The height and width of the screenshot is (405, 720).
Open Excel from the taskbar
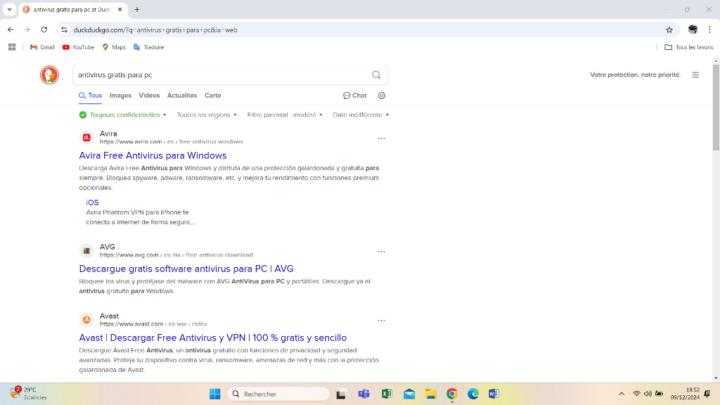387,394
